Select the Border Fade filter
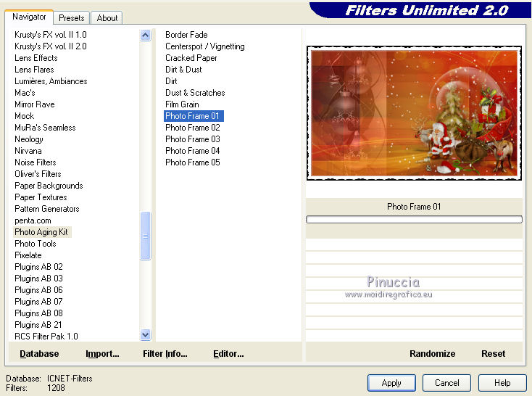 coord(186,35)
